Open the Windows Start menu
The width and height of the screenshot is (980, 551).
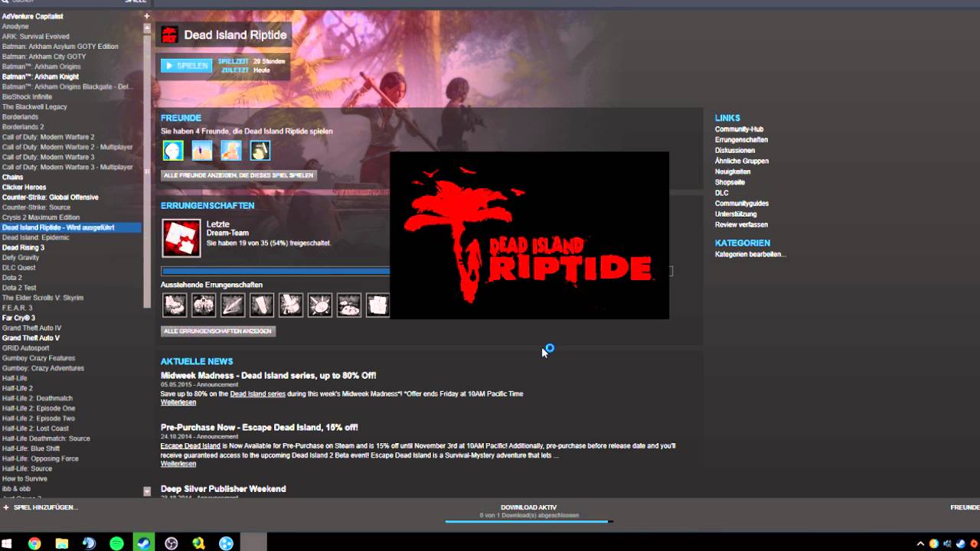8,543
